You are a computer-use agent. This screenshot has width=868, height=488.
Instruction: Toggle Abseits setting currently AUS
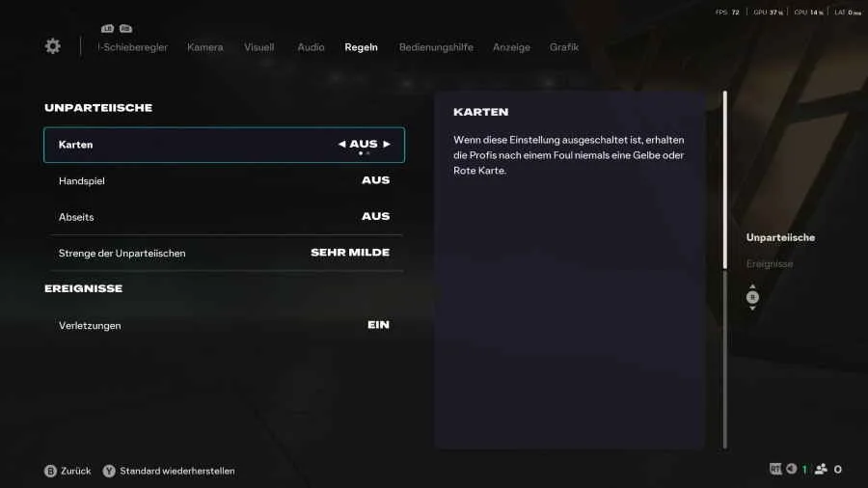[224, 217]
